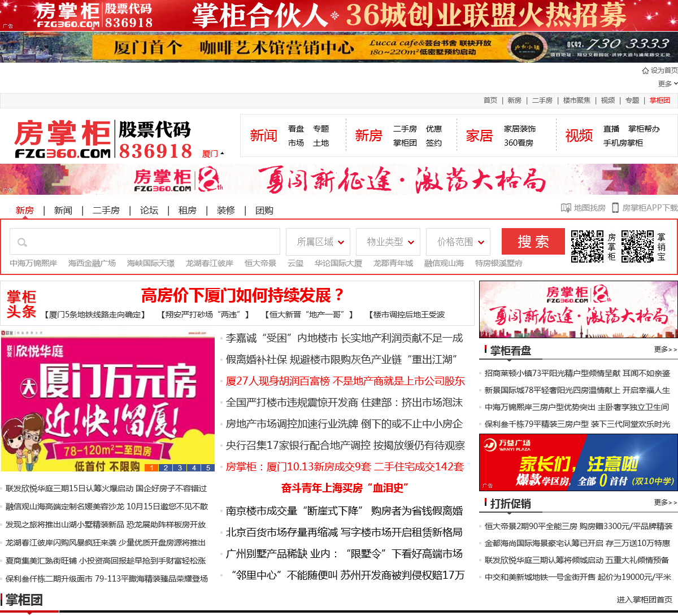
Task: Click the top 掌柜合伙人 ad banner
Action: coord(339,15)
